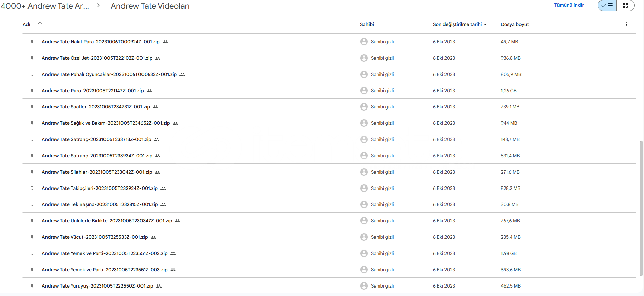Select Andrew Tate Takipçileri zip file name
Screen dimensions: 644x296
[100, 188]
